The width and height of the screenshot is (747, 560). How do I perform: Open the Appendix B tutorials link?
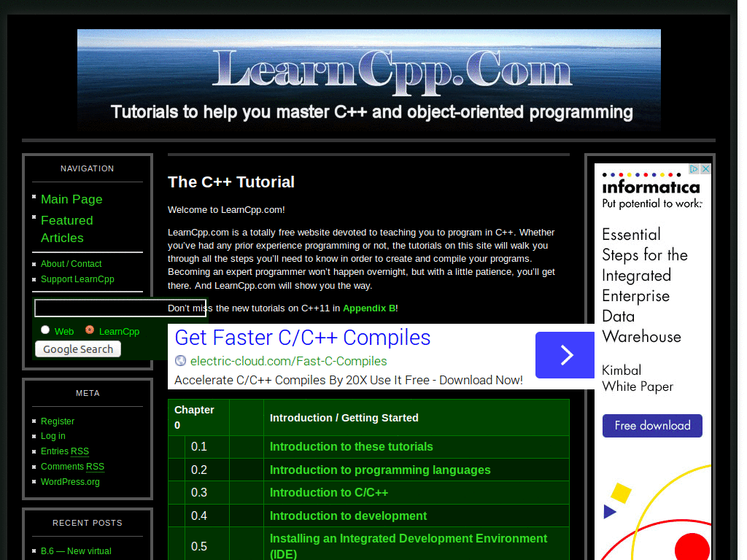pyautogui.click(x=369, y=308)
